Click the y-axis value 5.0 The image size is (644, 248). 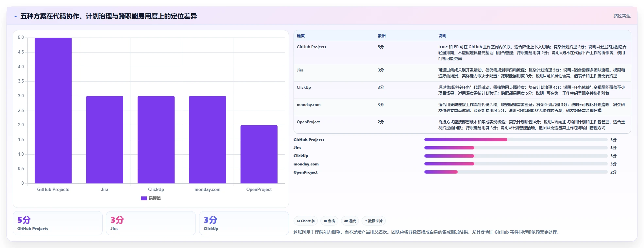[x=21, y=38]
